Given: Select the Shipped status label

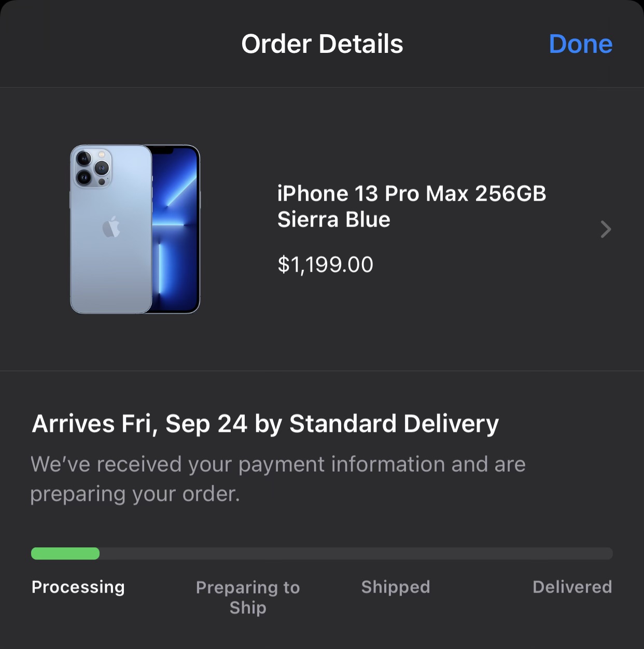Looking at the screenshot, I should (x=396, y=587).
